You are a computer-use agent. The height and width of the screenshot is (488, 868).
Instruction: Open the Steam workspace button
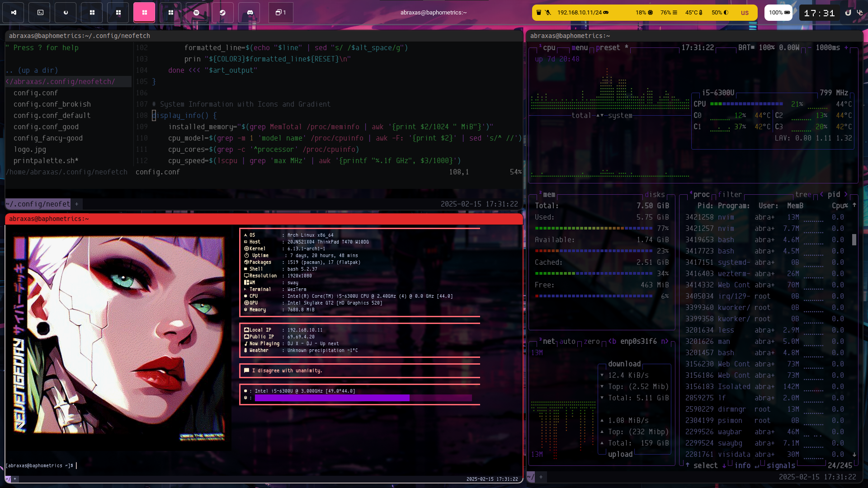[223, 13]
